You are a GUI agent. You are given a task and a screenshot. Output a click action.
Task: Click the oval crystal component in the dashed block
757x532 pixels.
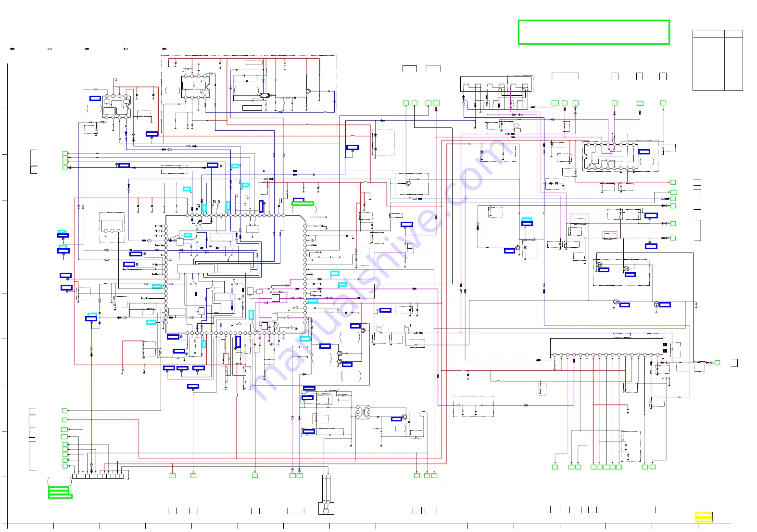coord(265,95)
